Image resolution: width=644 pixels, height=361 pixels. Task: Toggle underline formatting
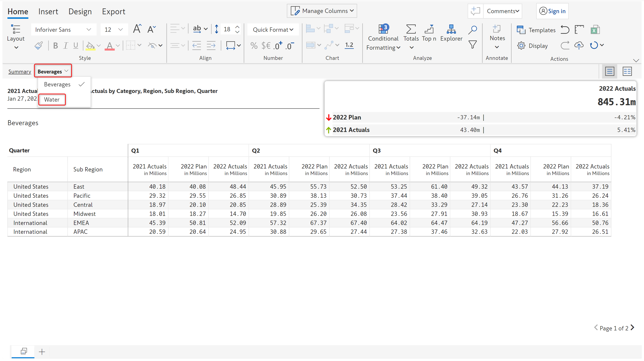[x=76, y=46]
